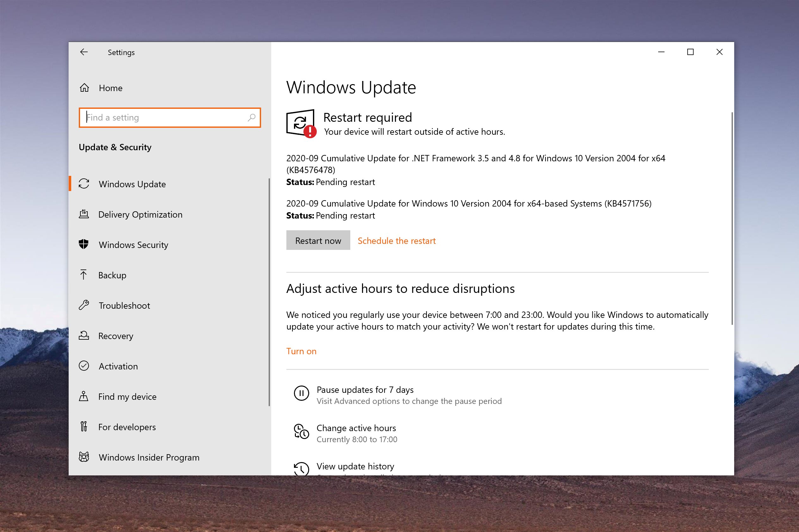Select the Activation icon
Image resolution: width=799 pixels, height=532 pixels.
(84, 366)
